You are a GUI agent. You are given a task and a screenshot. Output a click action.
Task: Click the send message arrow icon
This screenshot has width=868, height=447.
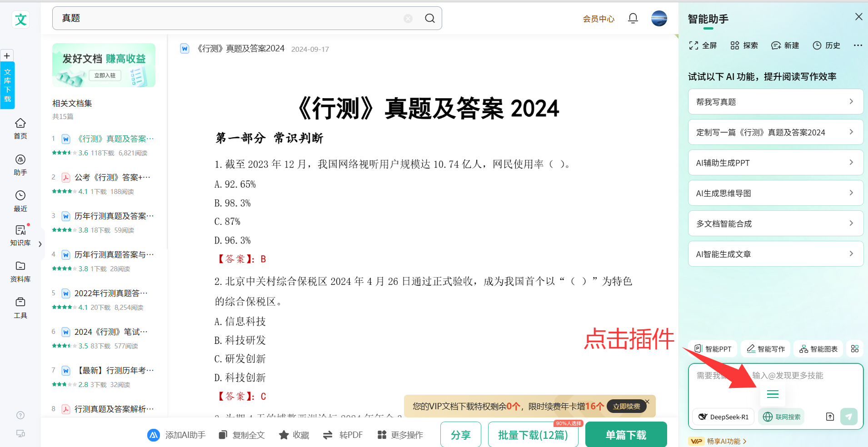(848, 417)
